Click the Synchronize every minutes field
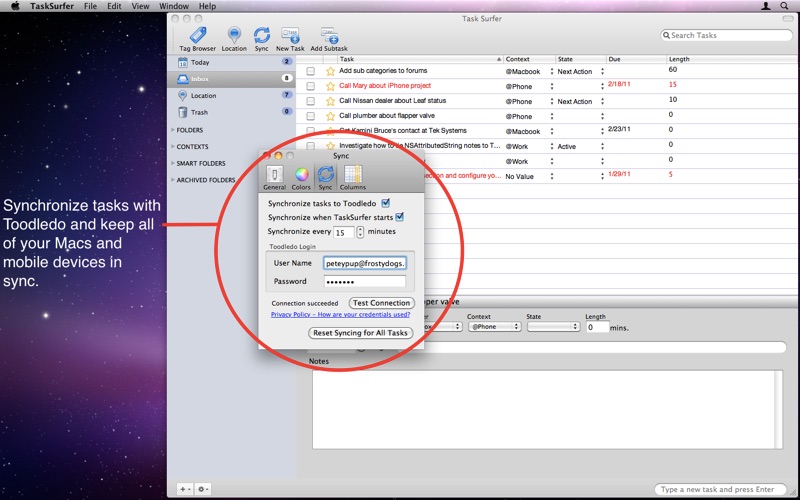The height and width of the screenshot is (500, 800). click(x=344, y=232)
